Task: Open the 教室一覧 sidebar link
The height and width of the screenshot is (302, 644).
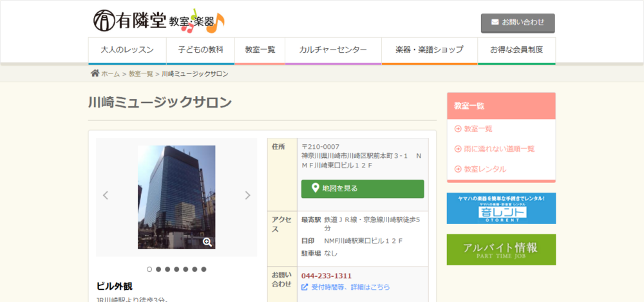Action: [x=478, y=129]
